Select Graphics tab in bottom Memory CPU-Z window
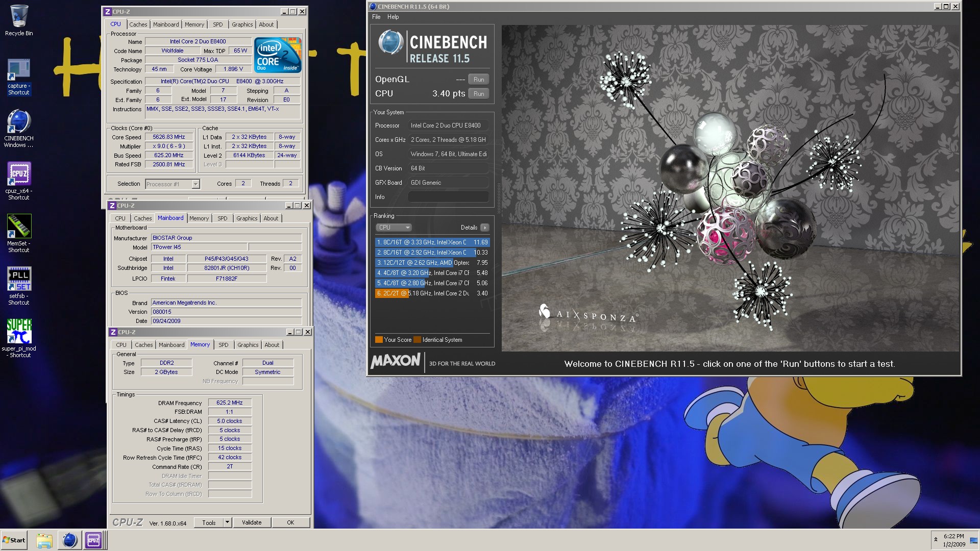The image size is (980, 551). pyautogui.click(x=248, y=345)
